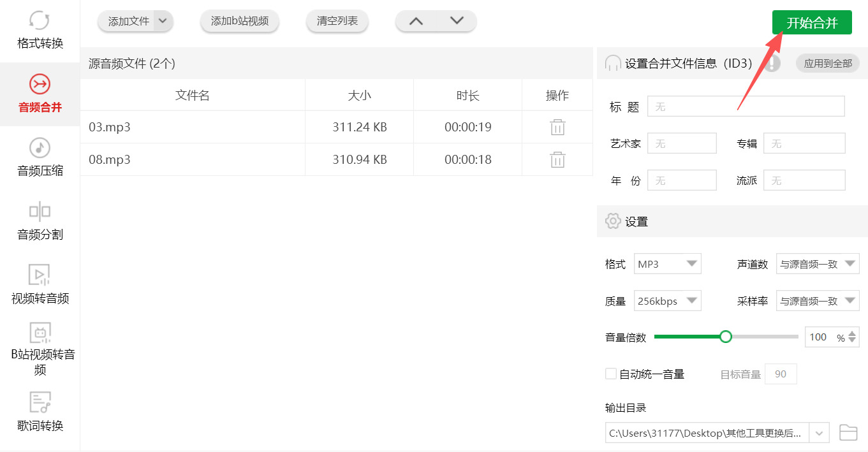
Task: Click the 源音频文件 (2个) heading
Action: tap(132, 63)
